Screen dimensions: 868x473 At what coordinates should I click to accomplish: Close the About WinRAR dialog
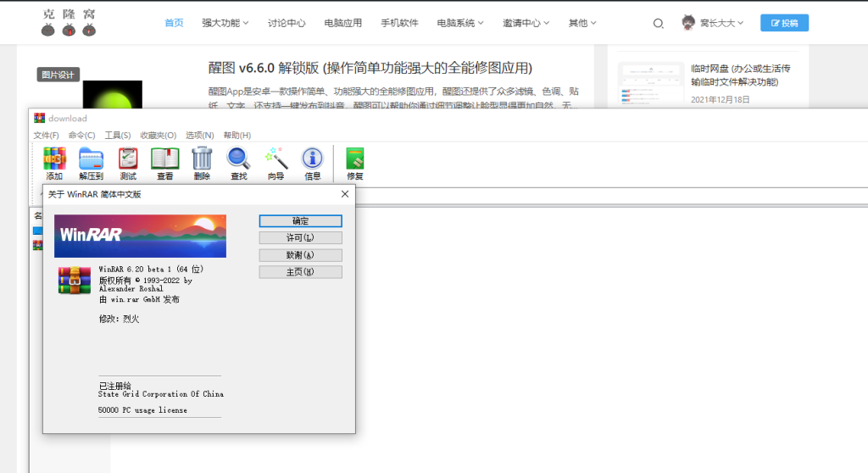point(345,194)
